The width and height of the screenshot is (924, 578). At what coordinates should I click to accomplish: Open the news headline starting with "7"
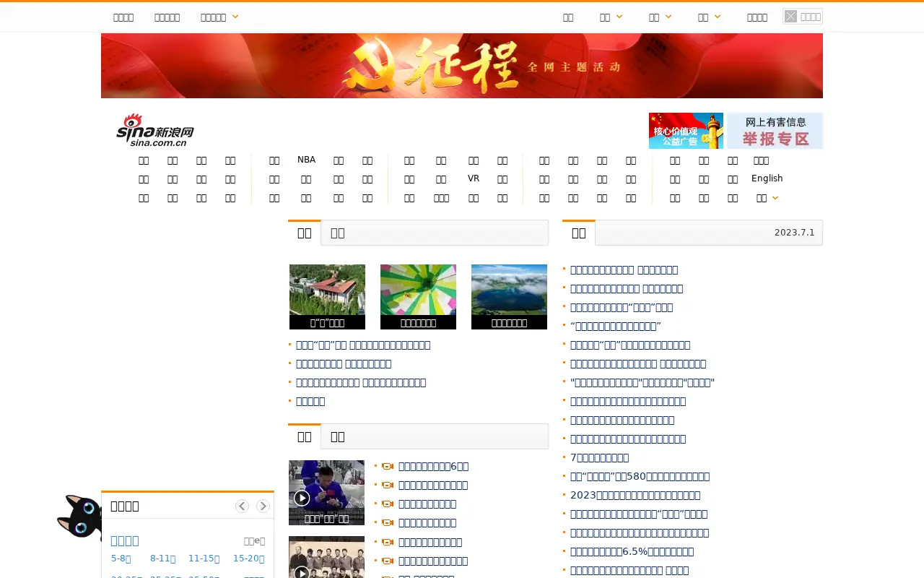599,458
